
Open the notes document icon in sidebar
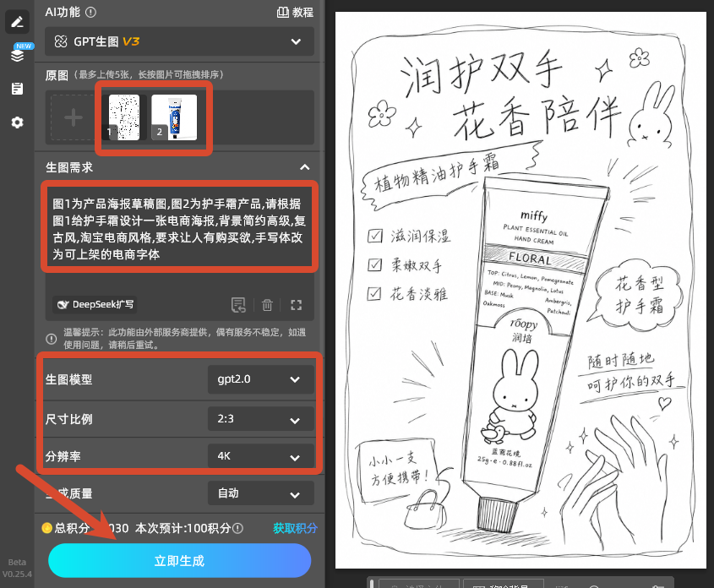pos(17,89)
